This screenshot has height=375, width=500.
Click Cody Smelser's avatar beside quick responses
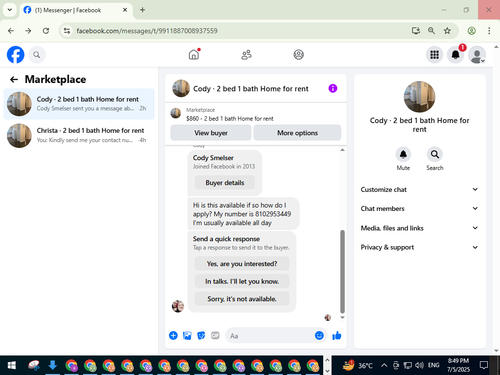pyautogui.click(x=178, y=306)
